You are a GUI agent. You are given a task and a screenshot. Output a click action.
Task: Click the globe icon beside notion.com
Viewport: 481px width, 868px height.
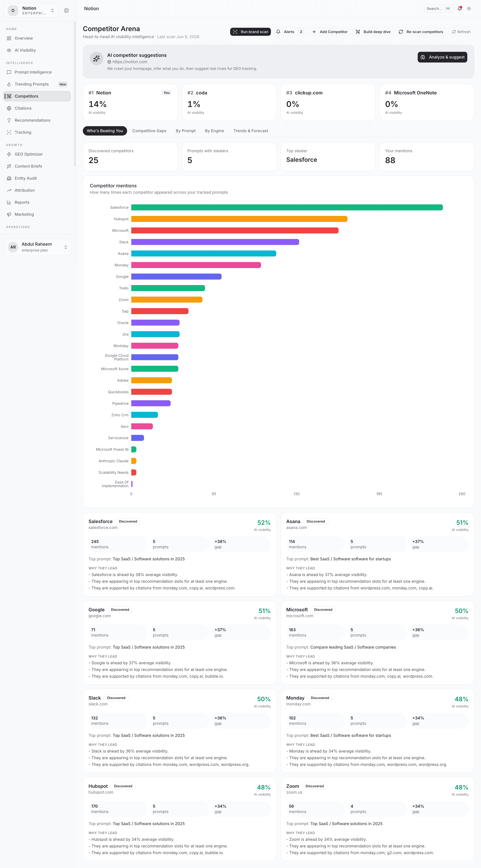coord(109,62)
